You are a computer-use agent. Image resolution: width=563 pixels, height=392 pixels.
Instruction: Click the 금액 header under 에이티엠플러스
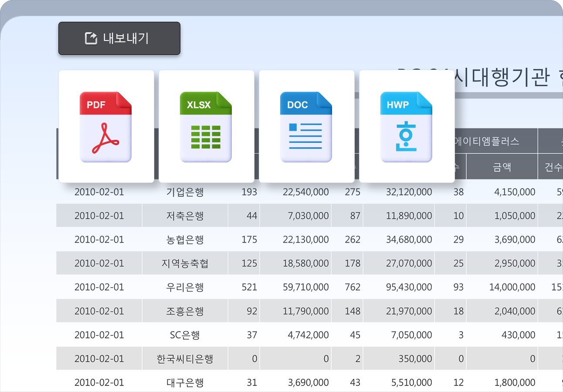(502, 167)
